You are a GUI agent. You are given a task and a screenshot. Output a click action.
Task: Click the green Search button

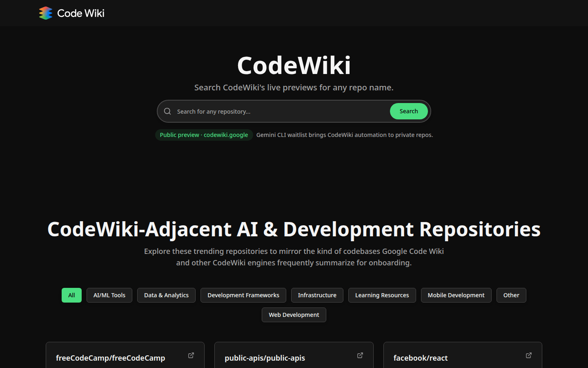point(409,111)
